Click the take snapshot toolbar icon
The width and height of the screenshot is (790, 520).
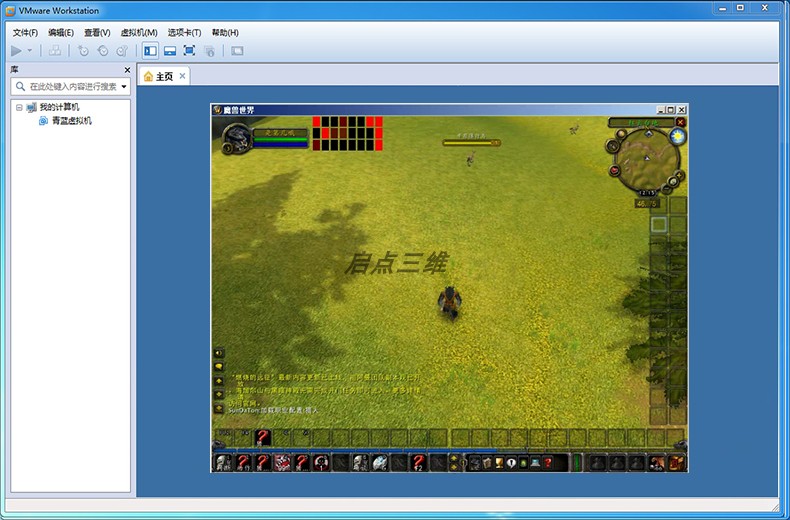tap(83, 50)
